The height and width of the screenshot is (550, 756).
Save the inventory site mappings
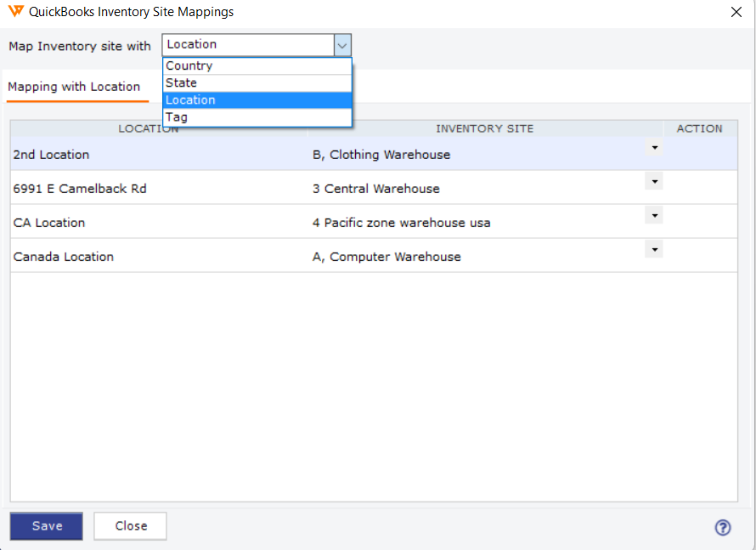(x=46, y=526)
